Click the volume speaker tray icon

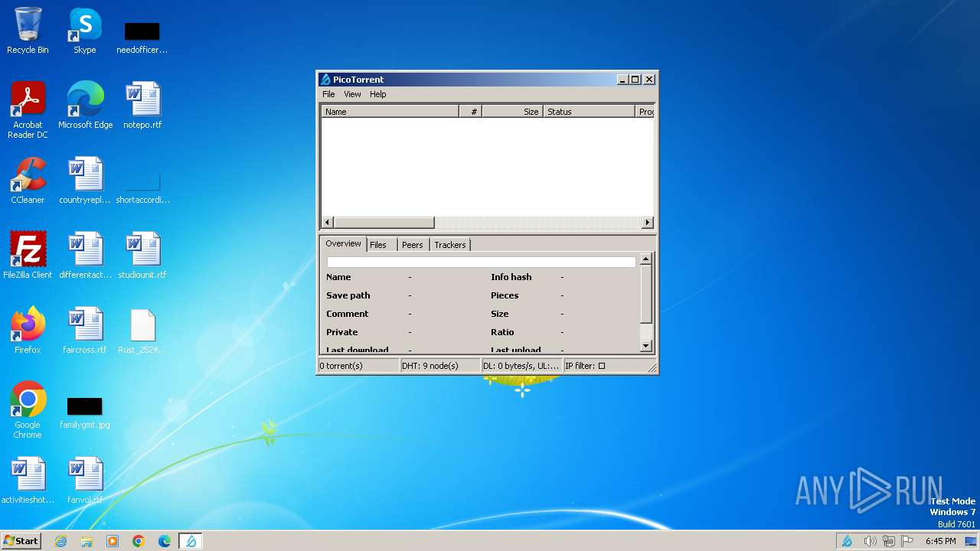[x=870, y=541]
